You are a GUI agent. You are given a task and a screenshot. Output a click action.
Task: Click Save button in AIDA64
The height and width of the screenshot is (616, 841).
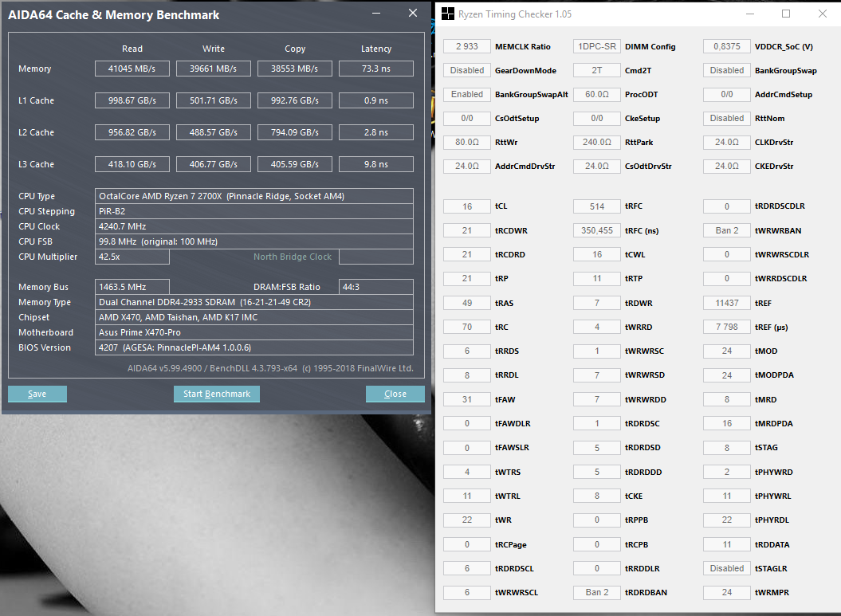37,394
